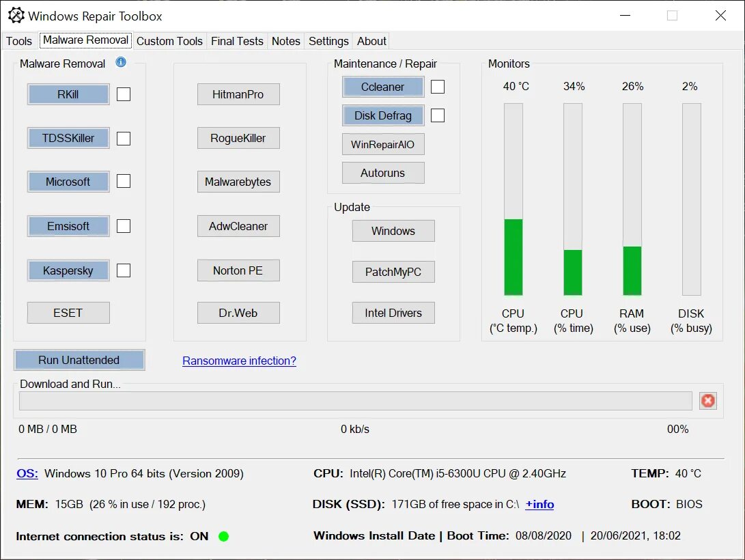This screenshot has width=745, height=560.
Task: Open Autoruns
Action: pyautogui.click(x=383, y=173)
